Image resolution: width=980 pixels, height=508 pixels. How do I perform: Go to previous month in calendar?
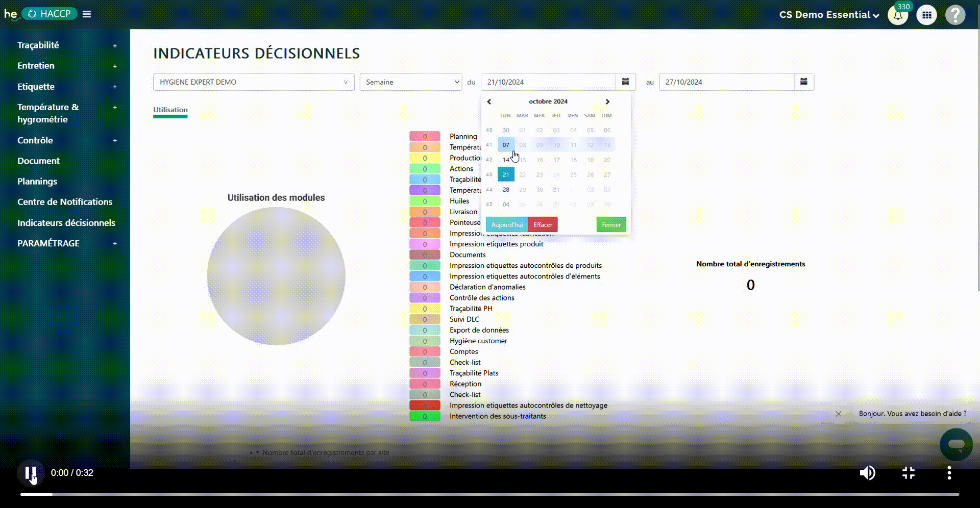[x=489, y=101]
